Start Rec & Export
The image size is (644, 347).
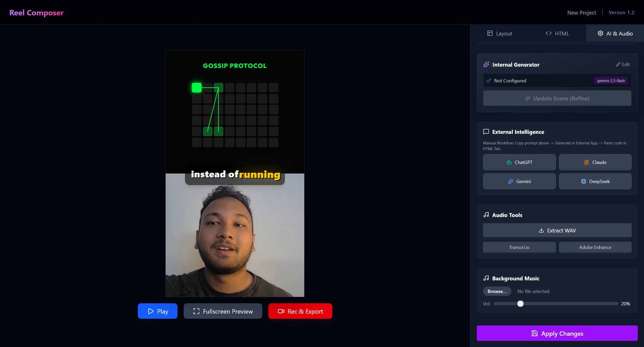coord(300,311)
